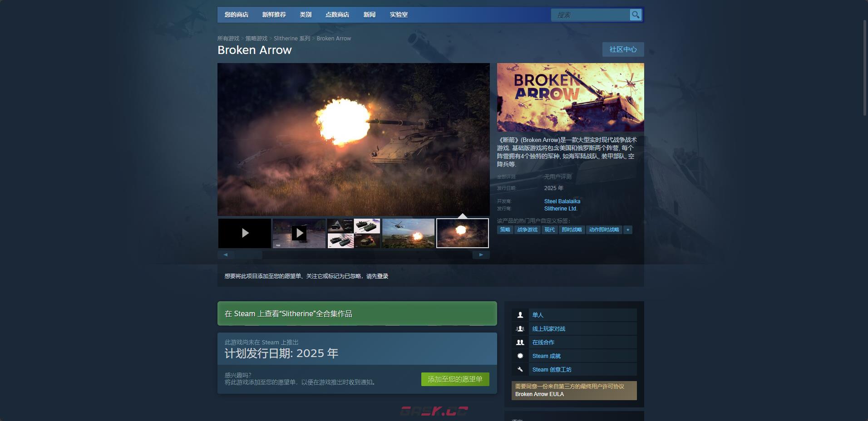Select the 战争游戏 tag
Viewport: 868px width, 421px height.
(528, 230)
